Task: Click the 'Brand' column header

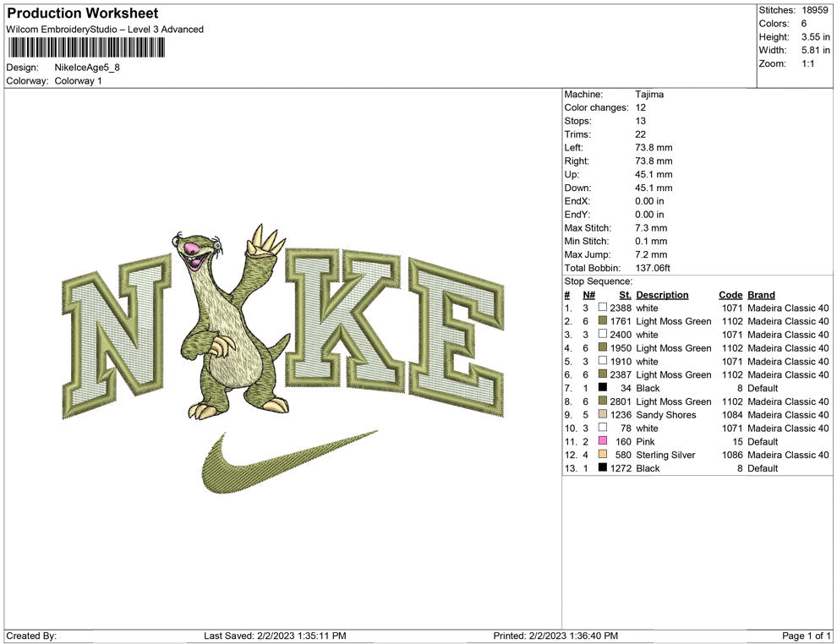Action: coord(761,294)
